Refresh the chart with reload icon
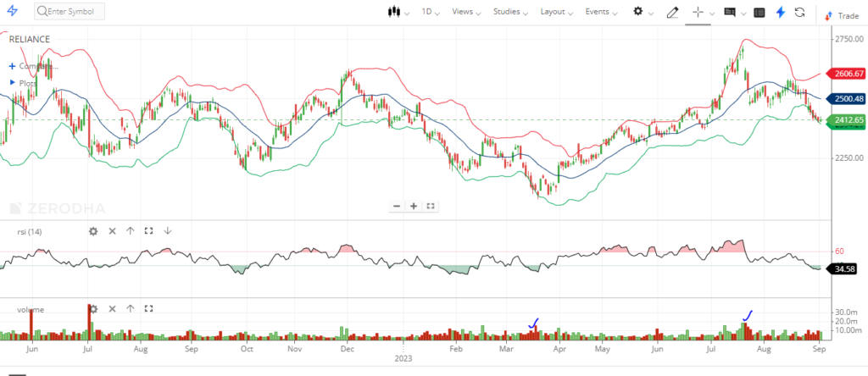868x376 pixels. (799, 12)
